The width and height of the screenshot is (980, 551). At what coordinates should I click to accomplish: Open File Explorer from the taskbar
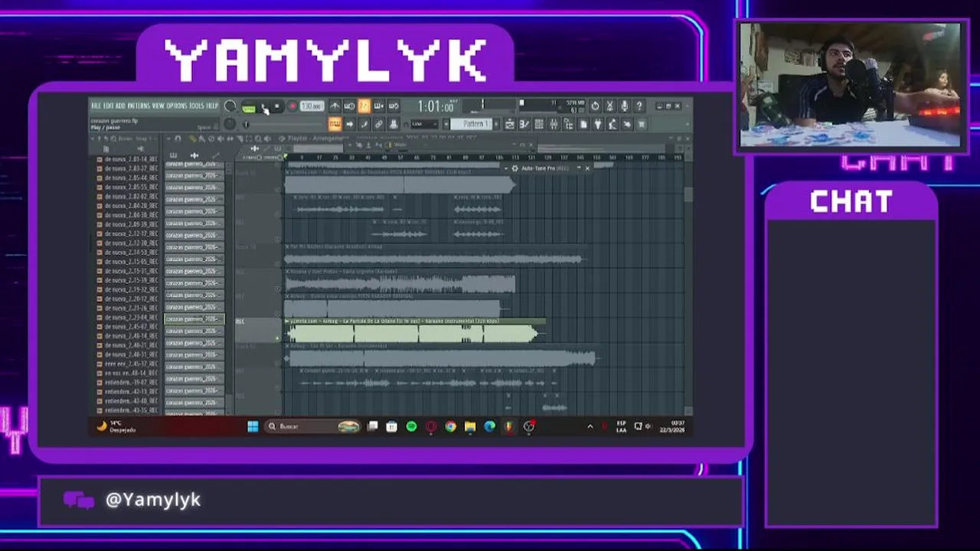(470, 426)
